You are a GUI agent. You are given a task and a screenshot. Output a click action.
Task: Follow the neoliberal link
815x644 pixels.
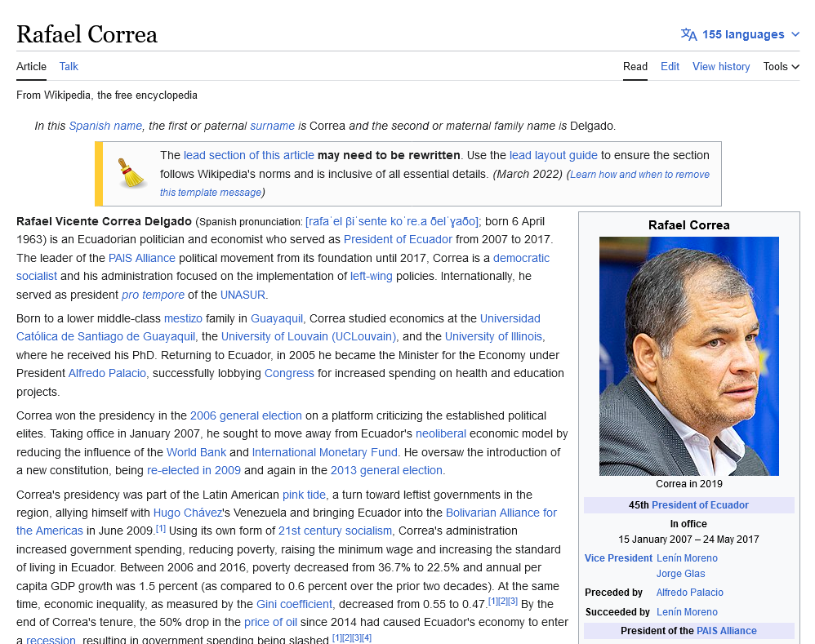[x=441, y=433]
